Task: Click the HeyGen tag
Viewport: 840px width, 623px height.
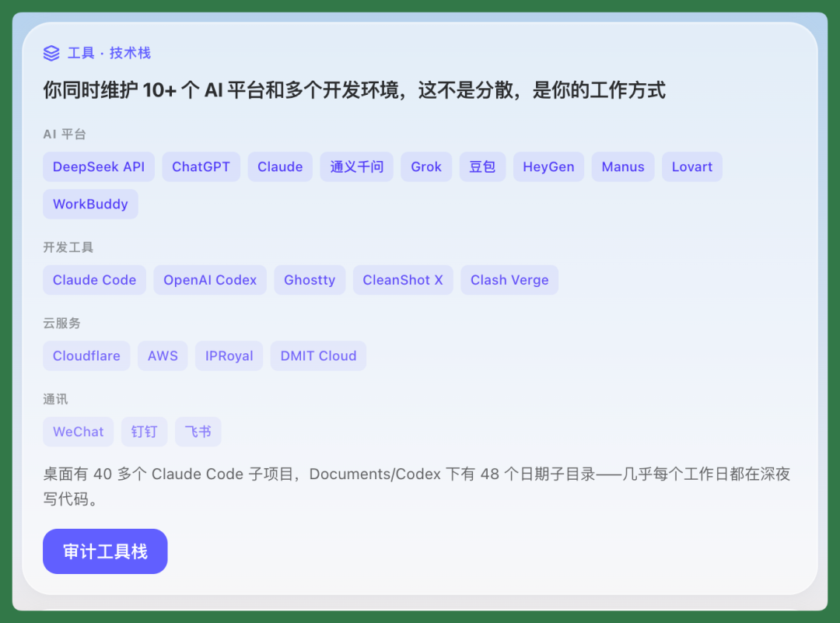Action: coord(548,166)
